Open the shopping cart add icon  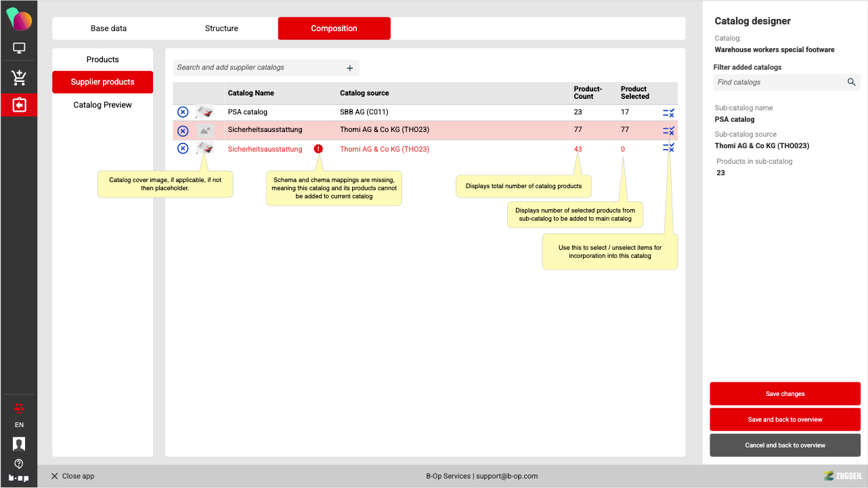pyautogui.click(x=19, y=78)
